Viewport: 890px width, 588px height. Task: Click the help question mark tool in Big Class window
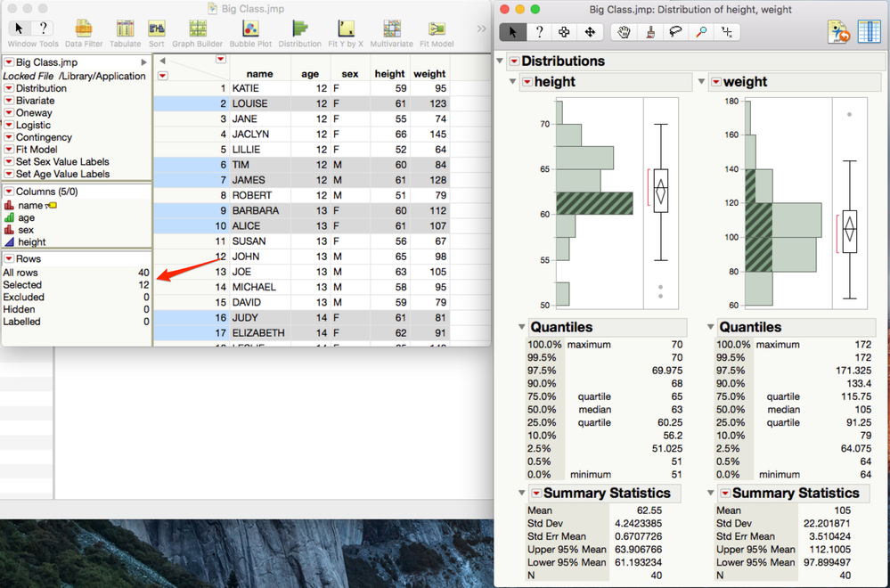click(x=43, y=29)
